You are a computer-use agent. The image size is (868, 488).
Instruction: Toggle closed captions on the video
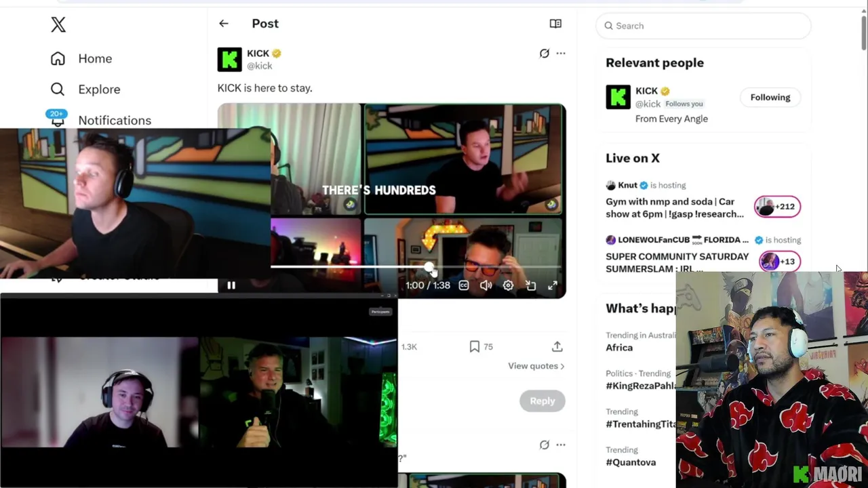[x=464, y=285]
